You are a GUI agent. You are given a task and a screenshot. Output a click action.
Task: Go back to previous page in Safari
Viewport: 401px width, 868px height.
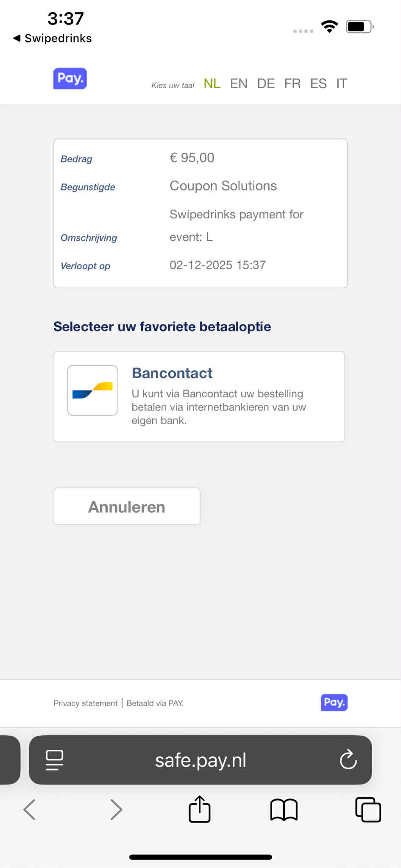pos(30,809)
